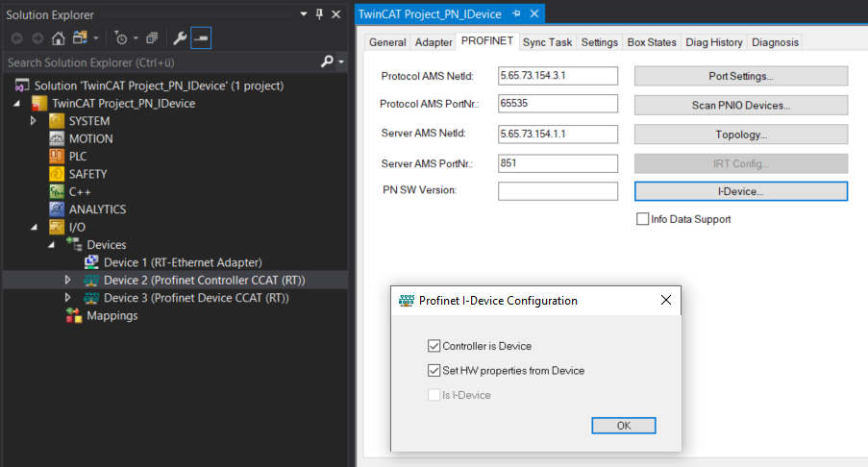
Task: Click the Profinet Controller CCAT device icon
Action: coord(91,280)
